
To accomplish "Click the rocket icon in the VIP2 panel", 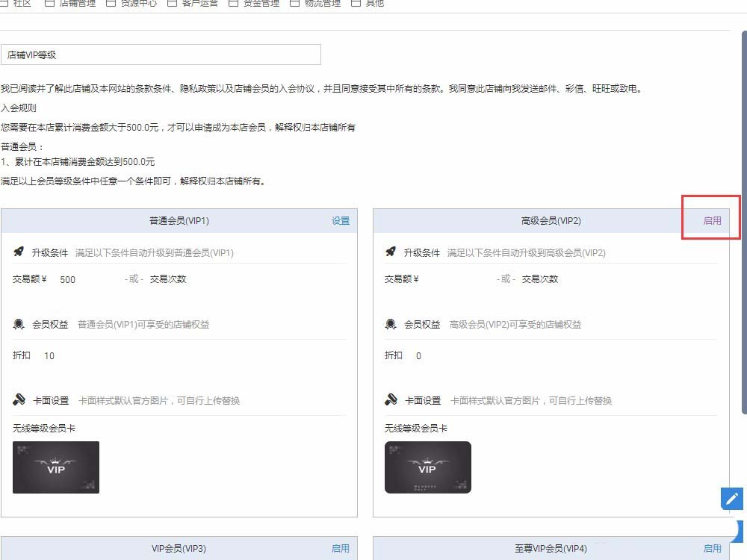I will pos(391,252).
